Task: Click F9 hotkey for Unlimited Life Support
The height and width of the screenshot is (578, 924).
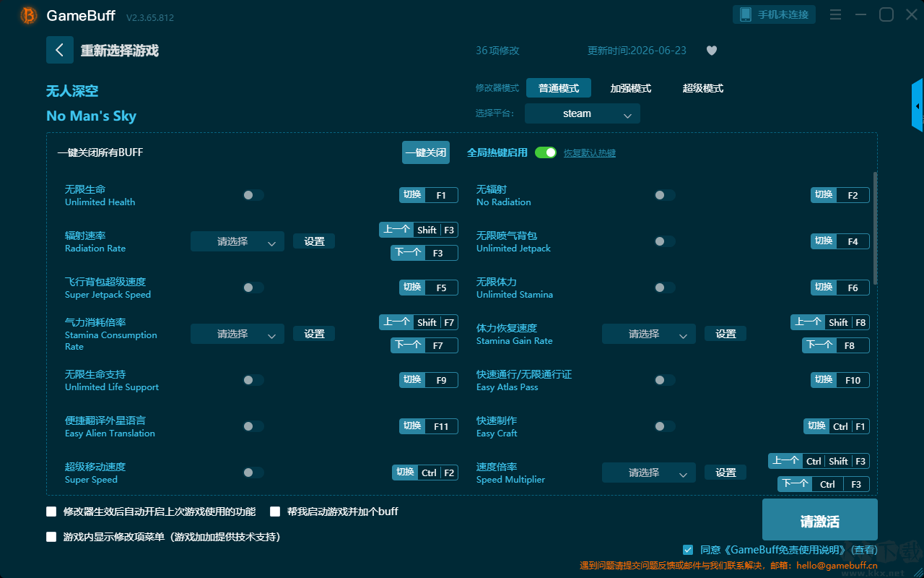Action: click(429, 380)
